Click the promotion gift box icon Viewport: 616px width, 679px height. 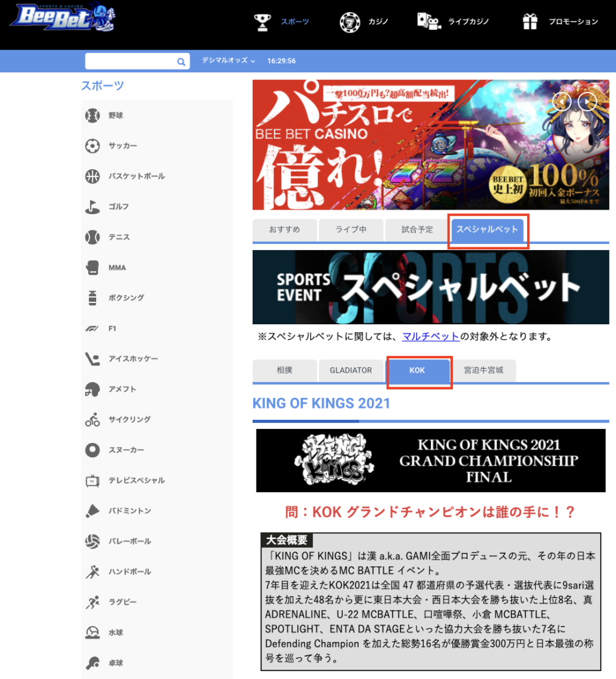click(530, 21)
